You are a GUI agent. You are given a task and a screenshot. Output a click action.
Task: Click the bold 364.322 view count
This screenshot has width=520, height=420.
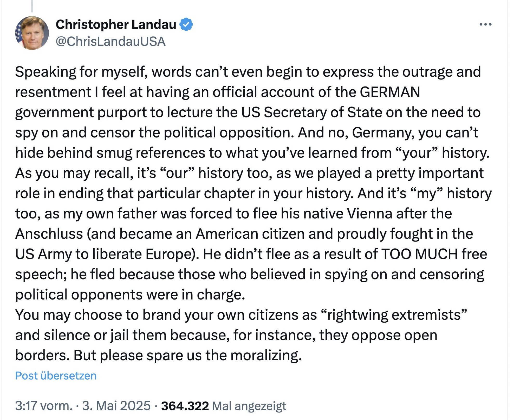[x=185, y=406]
